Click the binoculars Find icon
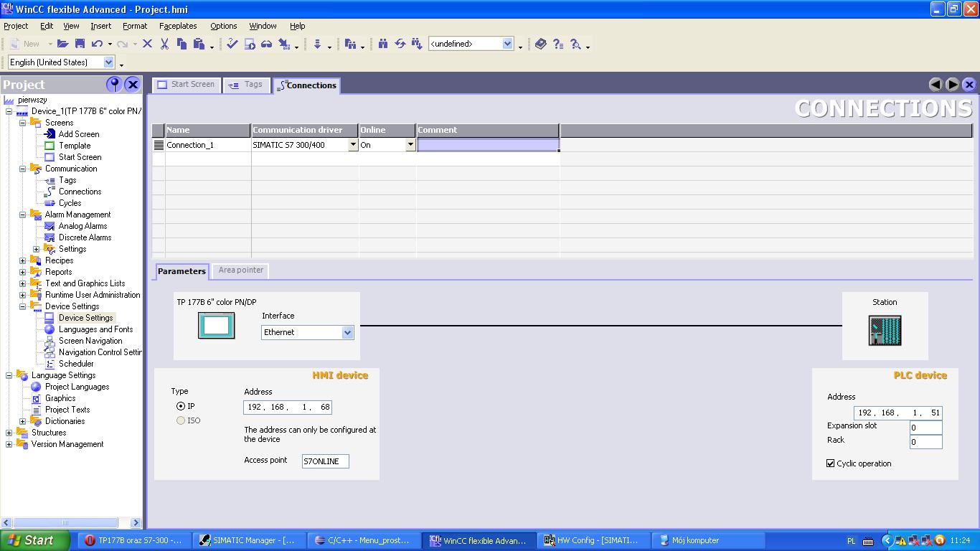980x551 pixels. point(383,44)
